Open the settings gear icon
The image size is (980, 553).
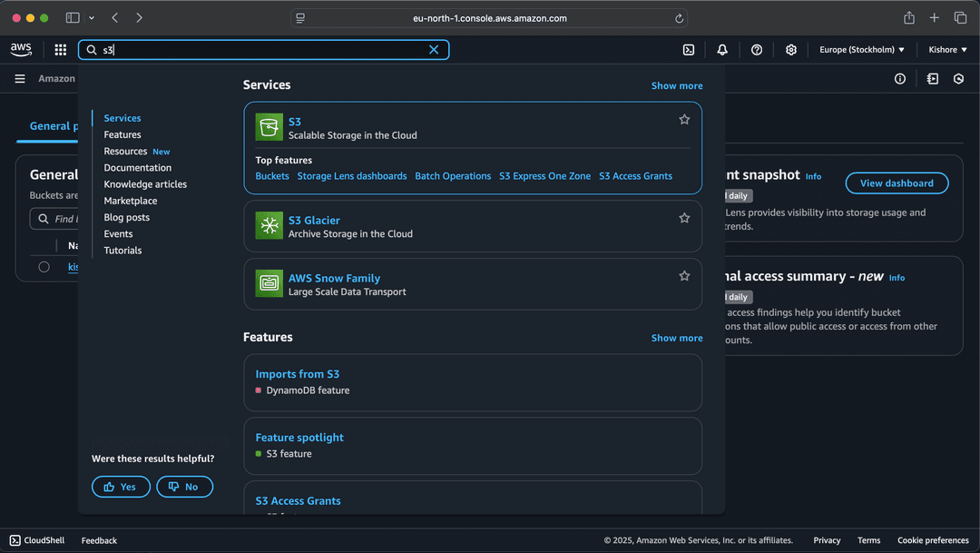click(x=791, y=50)
